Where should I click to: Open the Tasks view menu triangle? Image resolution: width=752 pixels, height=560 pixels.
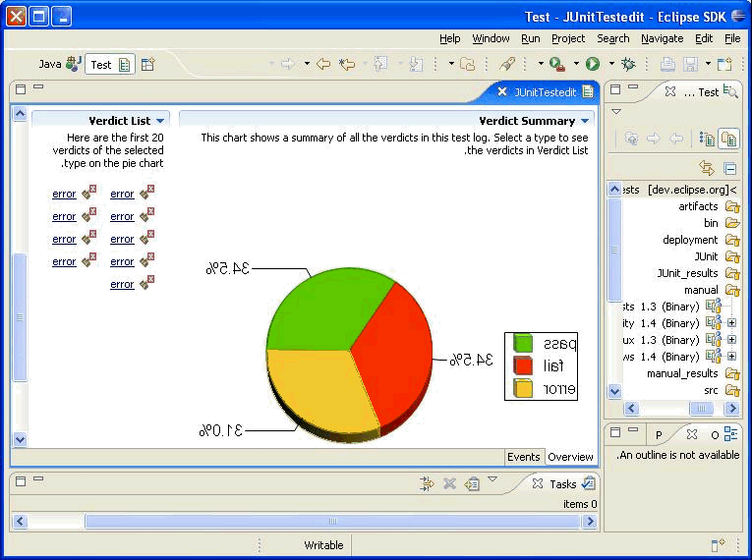492,479
